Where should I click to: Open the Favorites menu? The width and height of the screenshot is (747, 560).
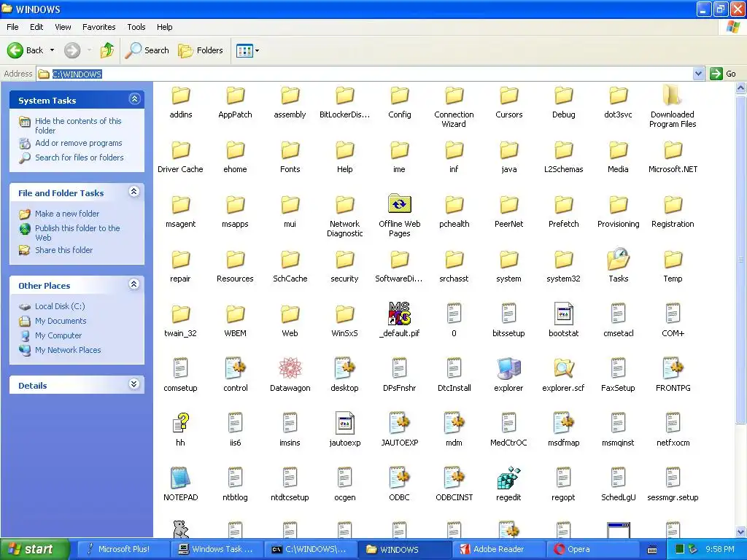tap(98, 27)
